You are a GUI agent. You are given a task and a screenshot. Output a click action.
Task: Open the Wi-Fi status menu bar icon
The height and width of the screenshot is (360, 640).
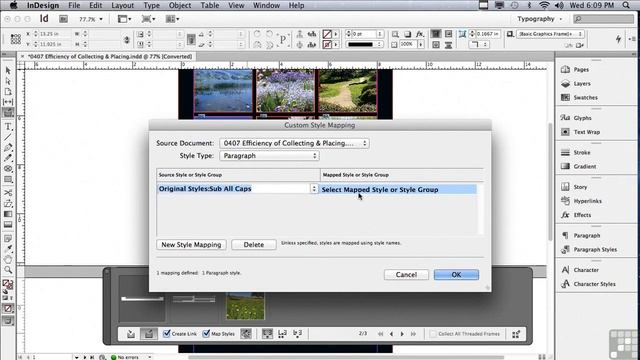click(544, 5)
